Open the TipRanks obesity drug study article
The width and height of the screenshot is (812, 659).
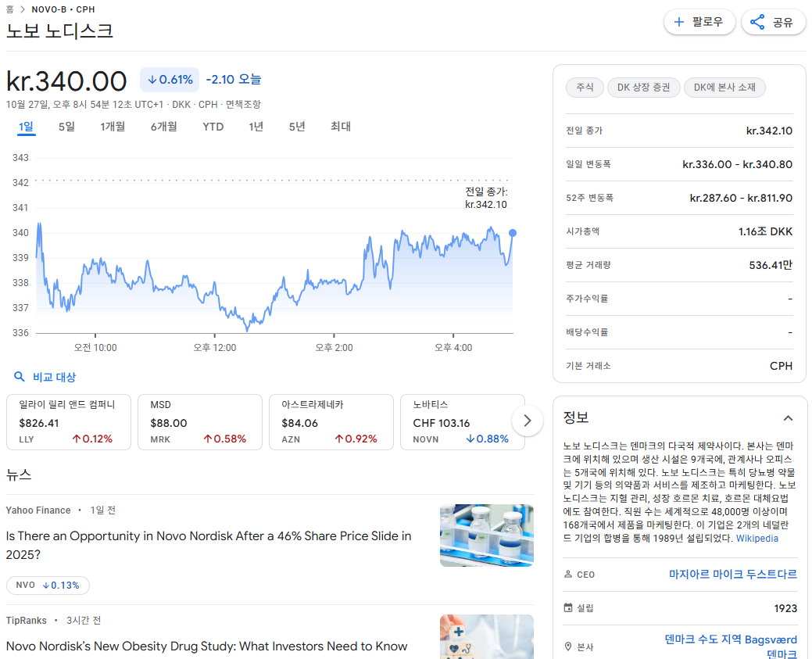(x=206, y=646)
